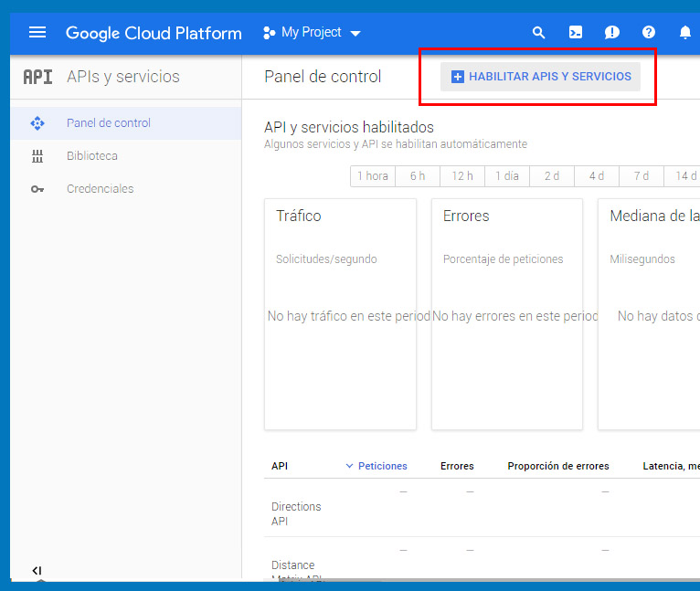
Task: Click the Biblioteca library icon
Action: pyautogui.click(x=37, y=156)
